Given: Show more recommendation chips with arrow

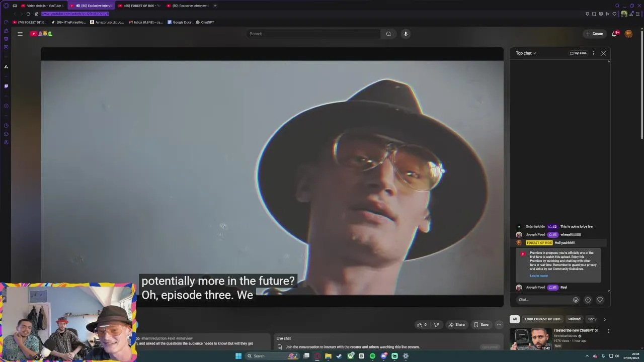Looking at the screenshot, I should click(604, 319).
